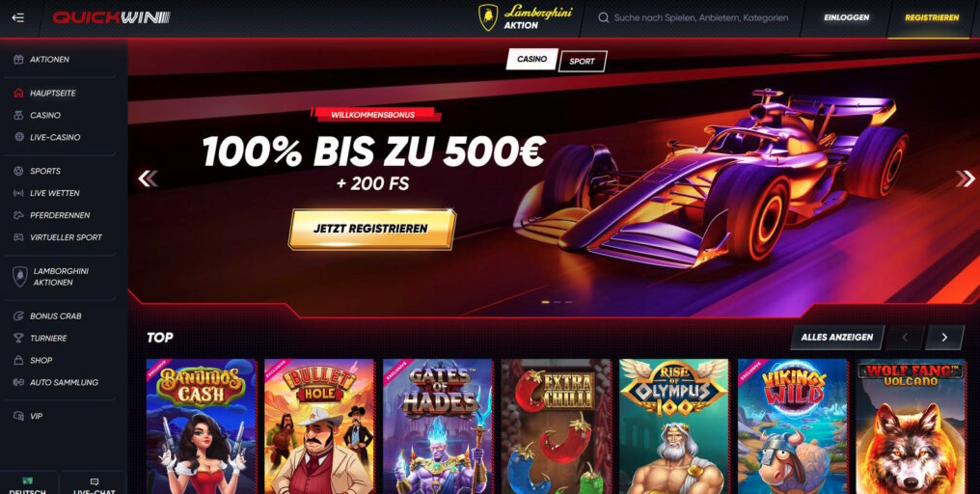The height and width of the screenshot is (494, 980).
Task: Click the Lamborghini Aktion logo in header
Action: coord(526,18)
